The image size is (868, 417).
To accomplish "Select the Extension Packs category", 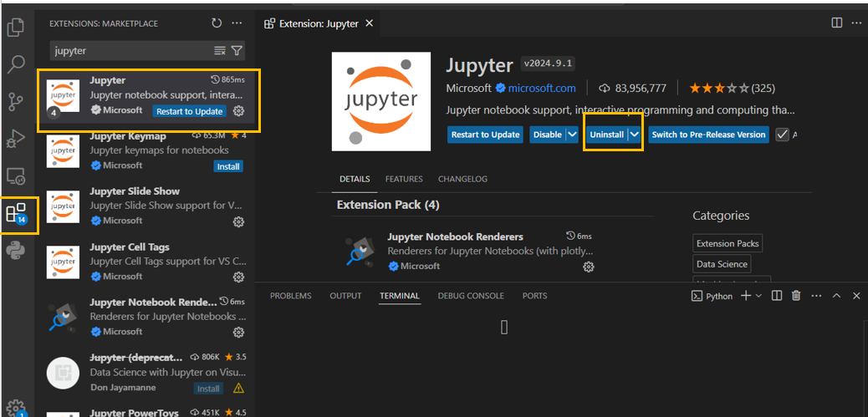I will coord(728,243).
